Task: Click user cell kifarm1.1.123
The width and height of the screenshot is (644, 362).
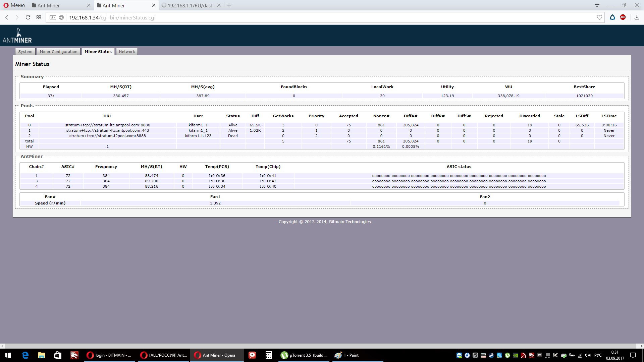Action: click(x=198, y=136)
